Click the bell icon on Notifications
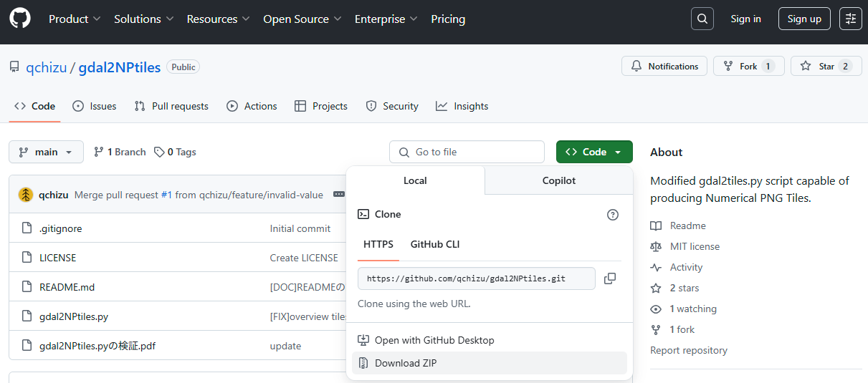 click(636, 67)
